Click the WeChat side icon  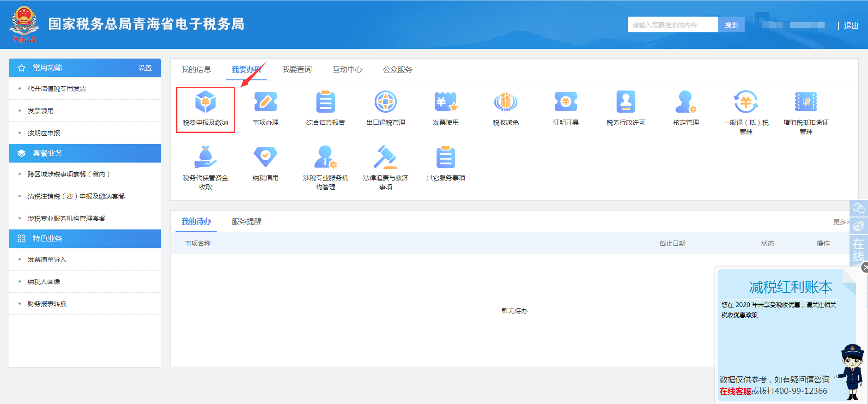(x=859, y=209)
